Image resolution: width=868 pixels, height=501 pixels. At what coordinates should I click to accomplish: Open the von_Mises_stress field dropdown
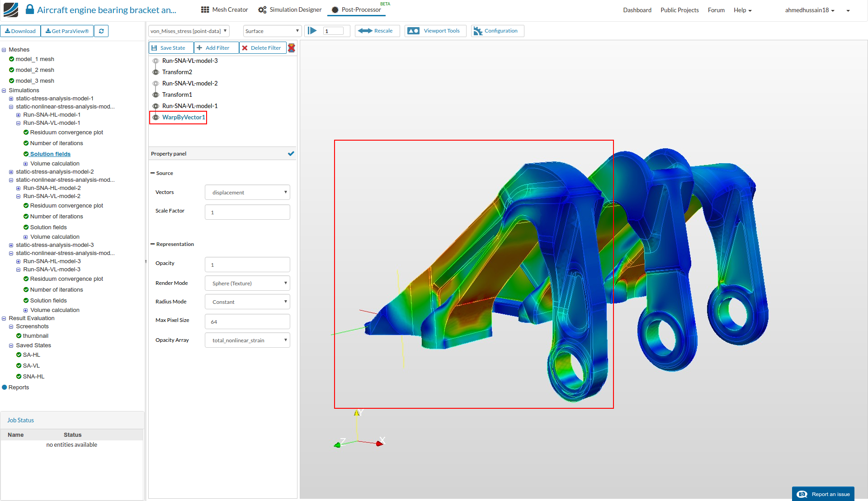(x=189, y=31)
